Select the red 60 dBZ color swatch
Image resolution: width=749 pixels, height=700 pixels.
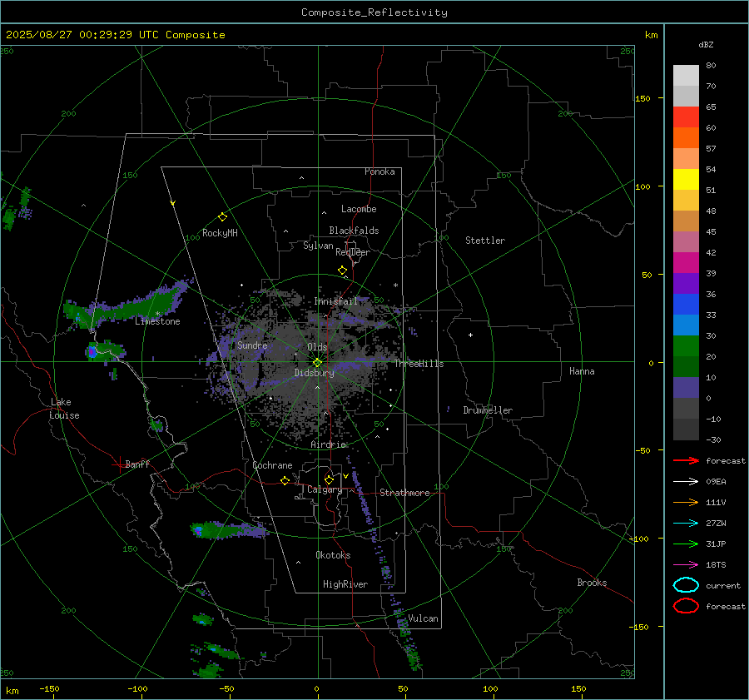pyautogui.click(x=686, y=117)
